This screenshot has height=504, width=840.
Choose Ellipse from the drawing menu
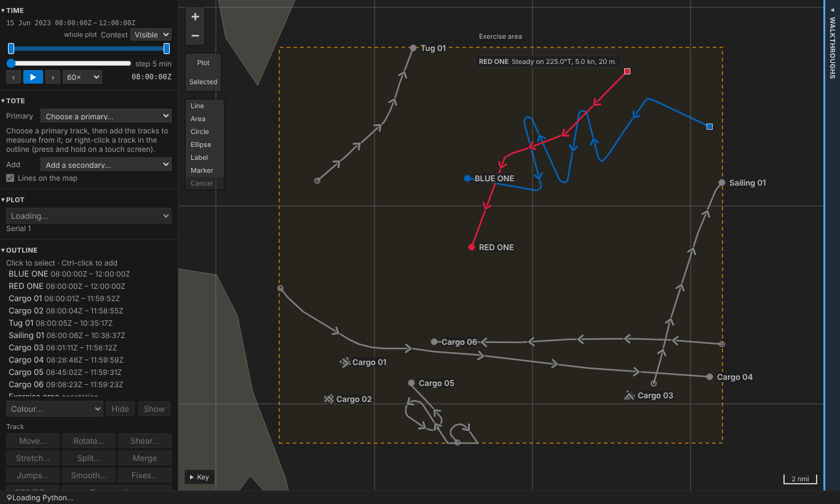[x=205, y=144]
